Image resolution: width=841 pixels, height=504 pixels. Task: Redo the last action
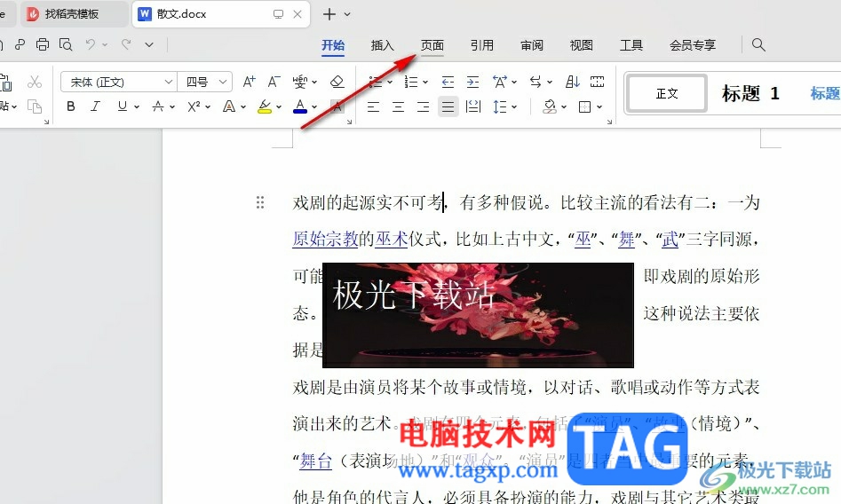click(126, 44)
